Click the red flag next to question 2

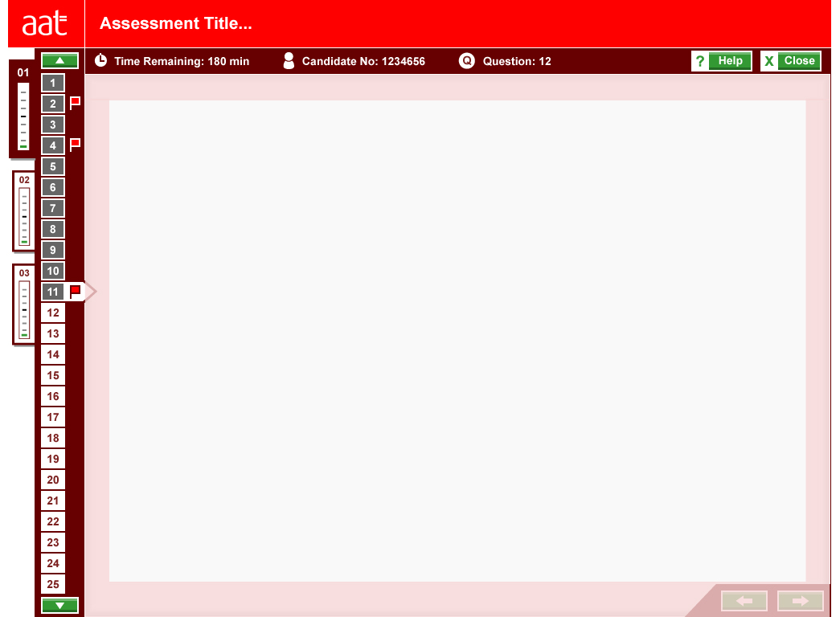tap(75, 103)
